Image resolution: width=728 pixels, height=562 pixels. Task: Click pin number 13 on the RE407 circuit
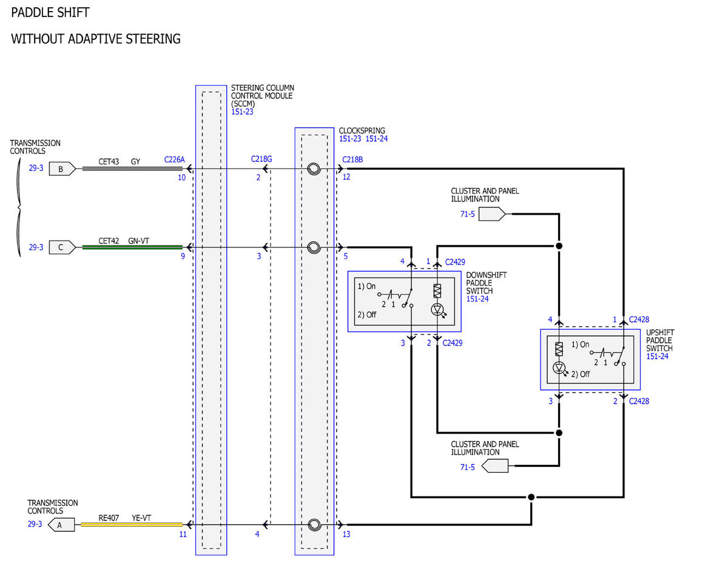(346, 534)
